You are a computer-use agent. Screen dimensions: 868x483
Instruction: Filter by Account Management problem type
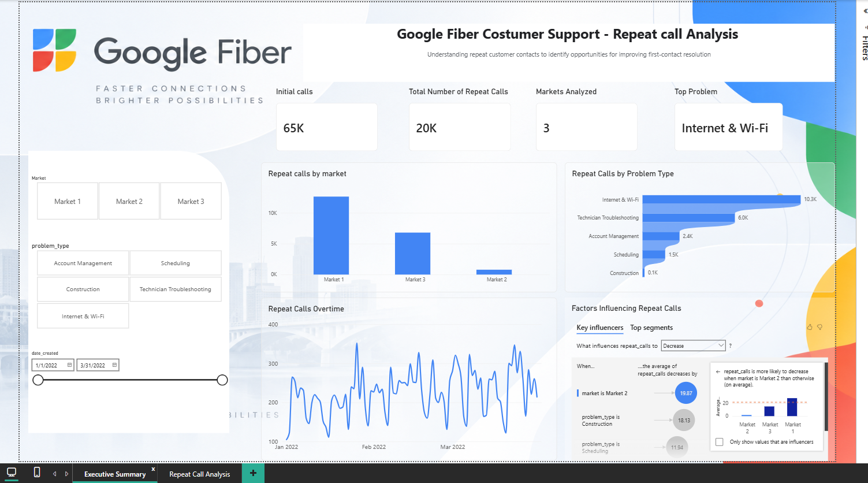(x=83, y=263)
